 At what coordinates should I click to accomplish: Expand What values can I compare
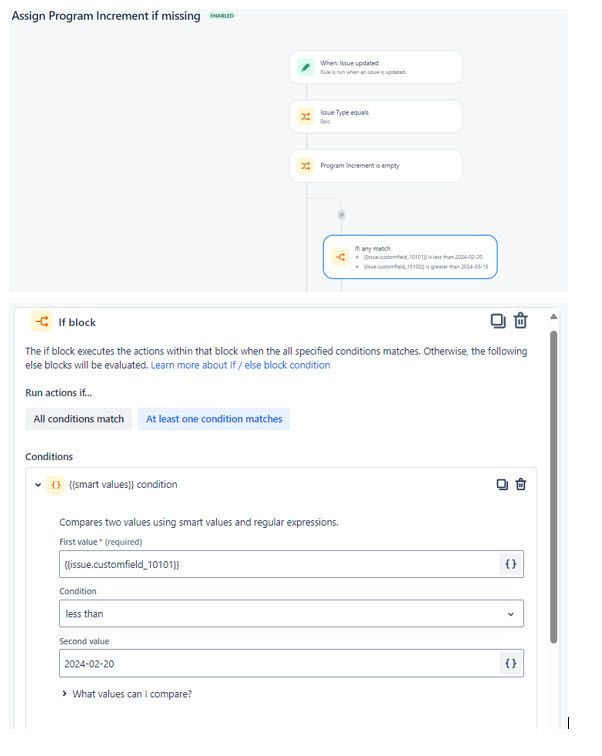point(126,694)
